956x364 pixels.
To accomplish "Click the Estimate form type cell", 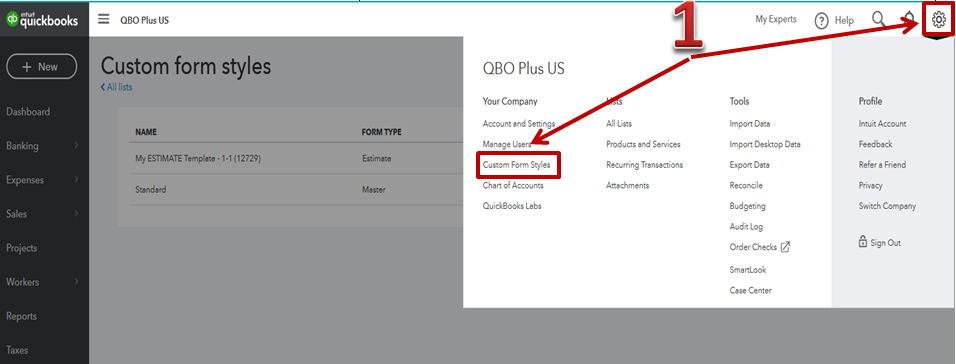I will pos(376,159).
